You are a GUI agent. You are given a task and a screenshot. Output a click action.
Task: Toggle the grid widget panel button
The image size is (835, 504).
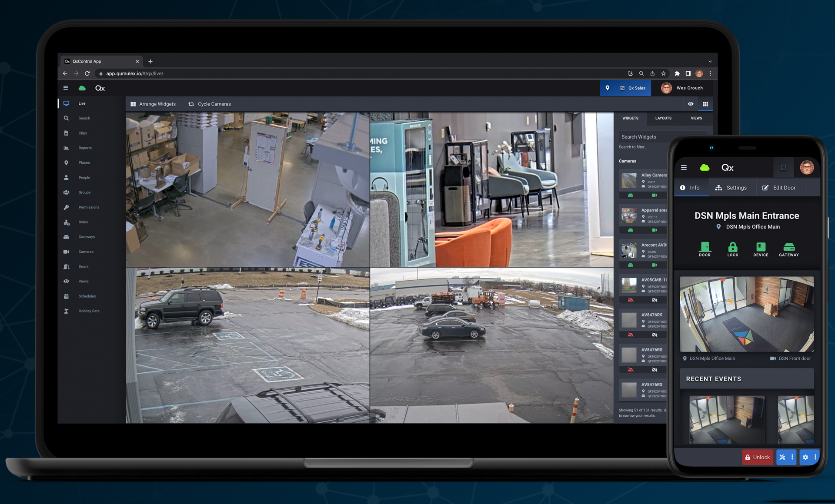(705, 104)
